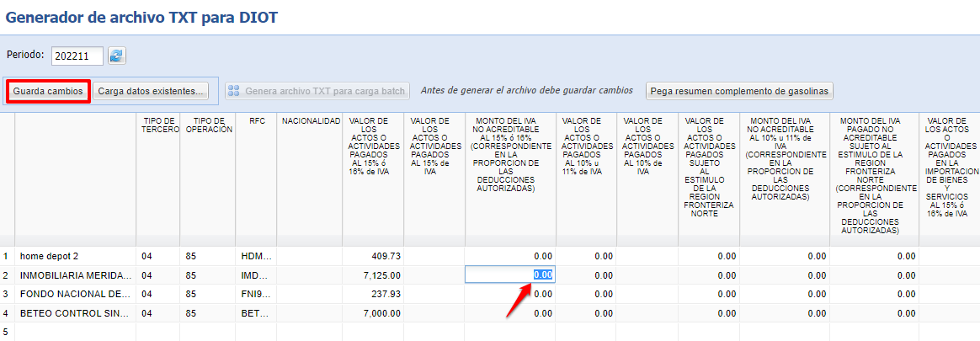Select the home depot 2 name cell
The image size is (980, 341).
click(76, 255)
